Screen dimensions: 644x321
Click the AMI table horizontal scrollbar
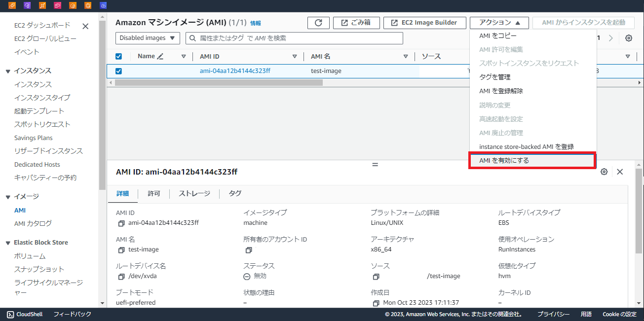[219, 82]
